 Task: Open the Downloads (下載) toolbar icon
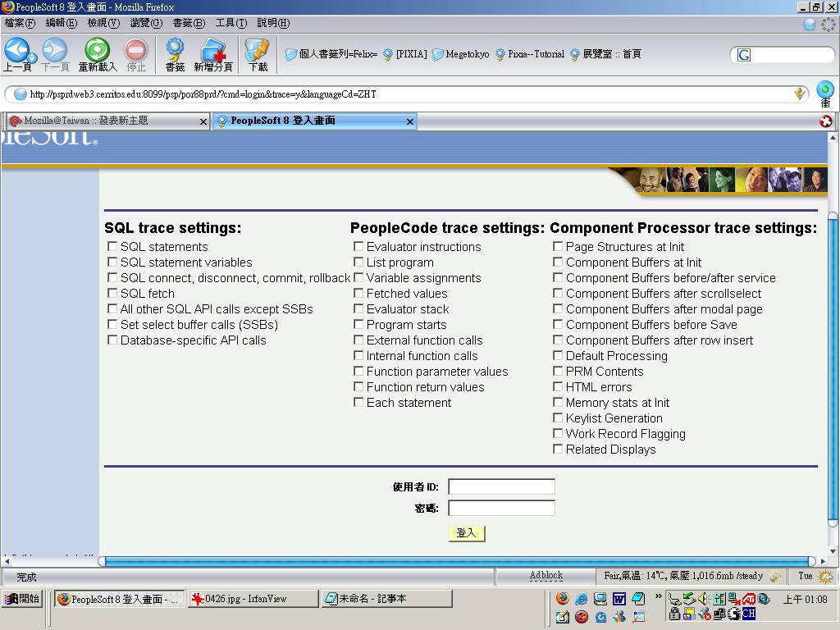coord(258,54)
